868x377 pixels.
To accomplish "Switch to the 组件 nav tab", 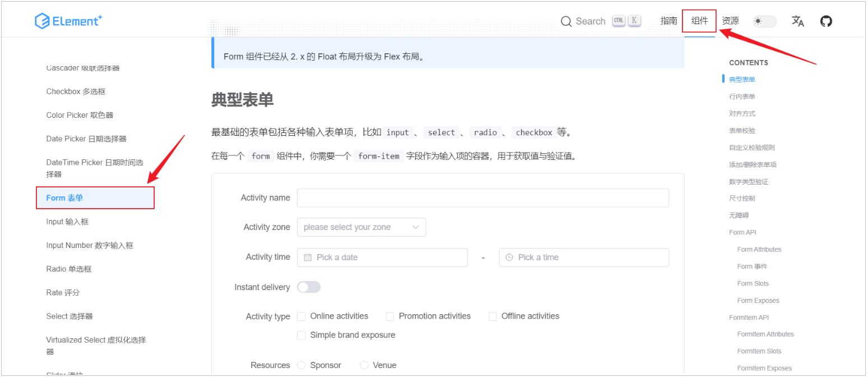I will click(699, 21).
